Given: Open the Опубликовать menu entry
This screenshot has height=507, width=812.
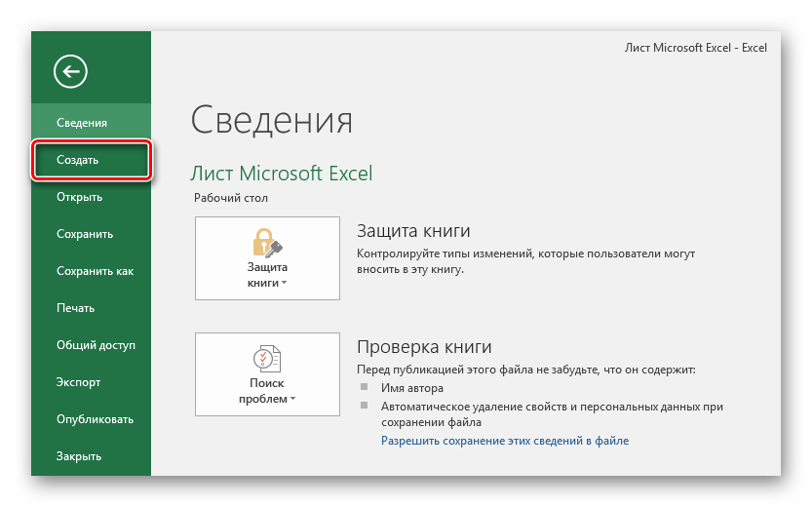Looking at the screenshot, I should (x=92, y=419).
